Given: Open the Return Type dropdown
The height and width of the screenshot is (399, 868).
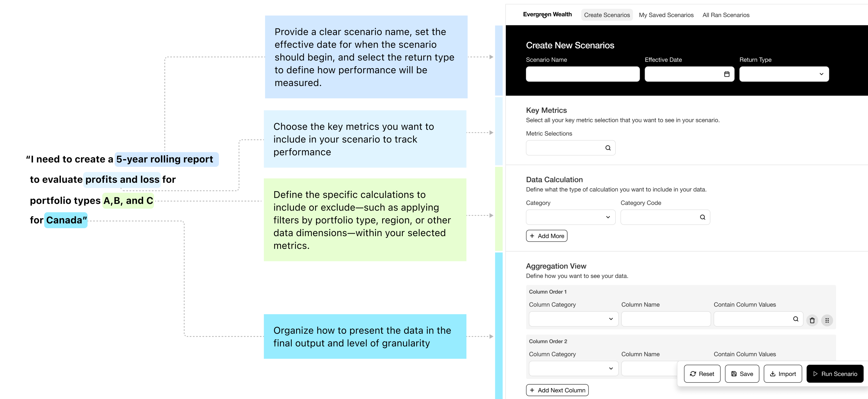Looking at the screenshot, I should click(x=784, y=74).
